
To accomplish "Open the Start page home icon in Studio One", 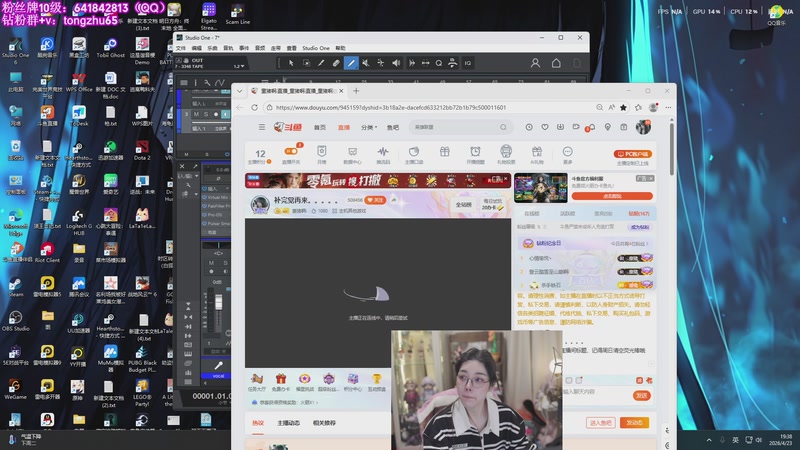I will [x=556, y=63].
